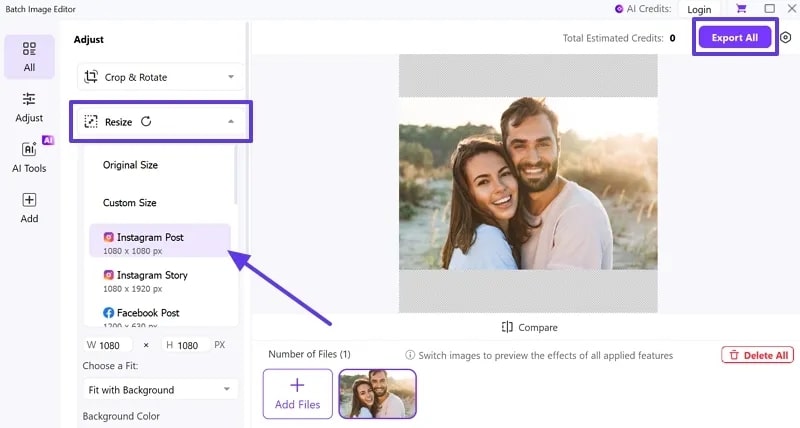Click the width W input field

pos(107,345)
